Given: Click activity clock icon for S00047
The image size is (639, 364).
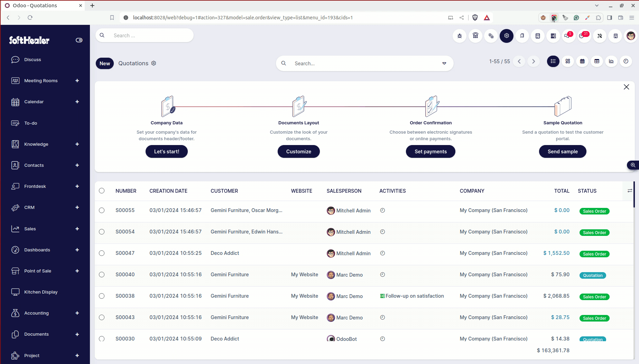Looking at the screenshot, I should coord(382,253).
